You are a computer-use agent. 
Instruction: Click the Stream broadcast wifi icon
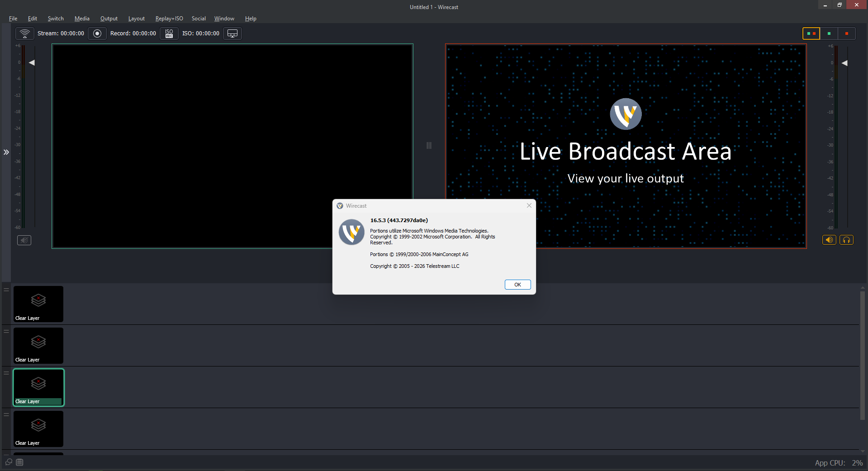pos(25,33)
